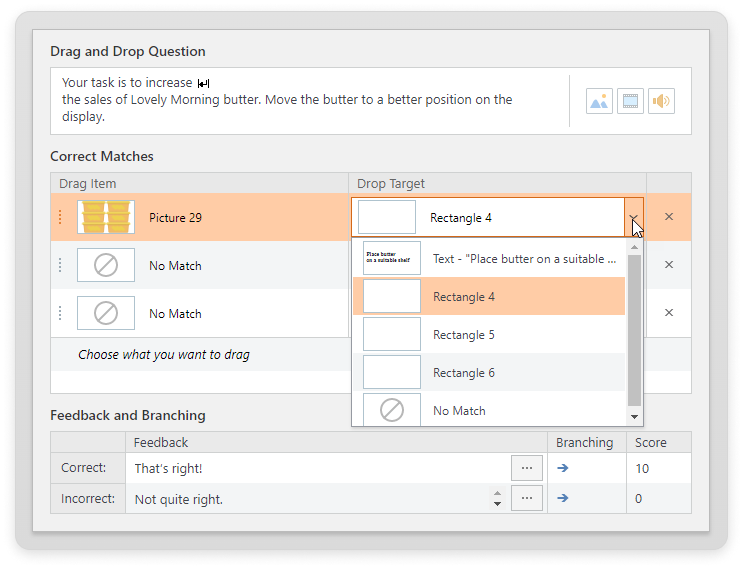
Task: Remove the Picture 29 match row
Action: click(669, 217)
